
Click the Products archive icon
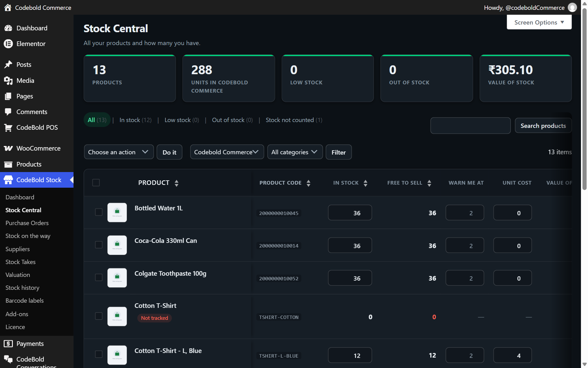pyautogui.click(x=8, y=164)
